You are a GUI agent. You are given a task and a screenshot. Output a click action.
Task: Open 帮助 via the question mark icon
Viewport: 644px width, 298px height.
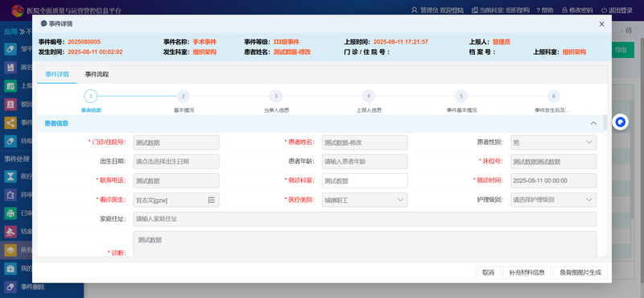pos(538,10)
